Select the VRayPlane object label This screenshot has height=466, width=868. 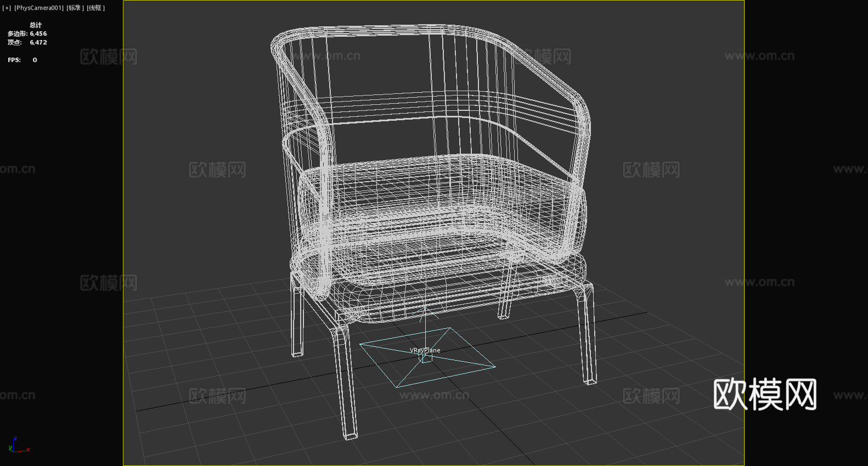tap(425, 350)
